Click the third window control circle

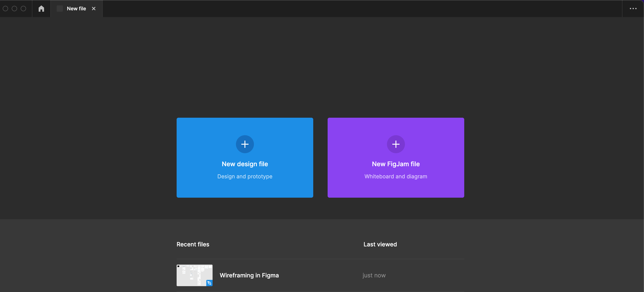23,9
